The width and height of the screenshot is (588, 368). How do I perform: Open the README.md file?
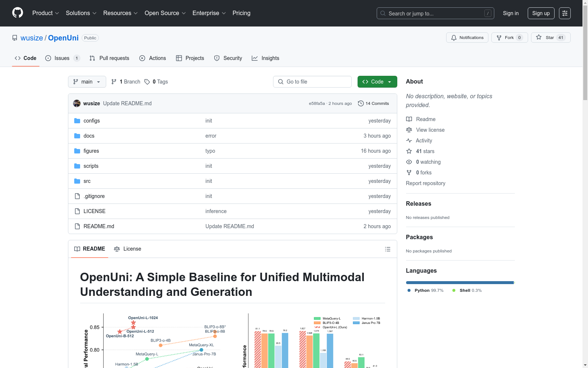[x=99, y=226]
